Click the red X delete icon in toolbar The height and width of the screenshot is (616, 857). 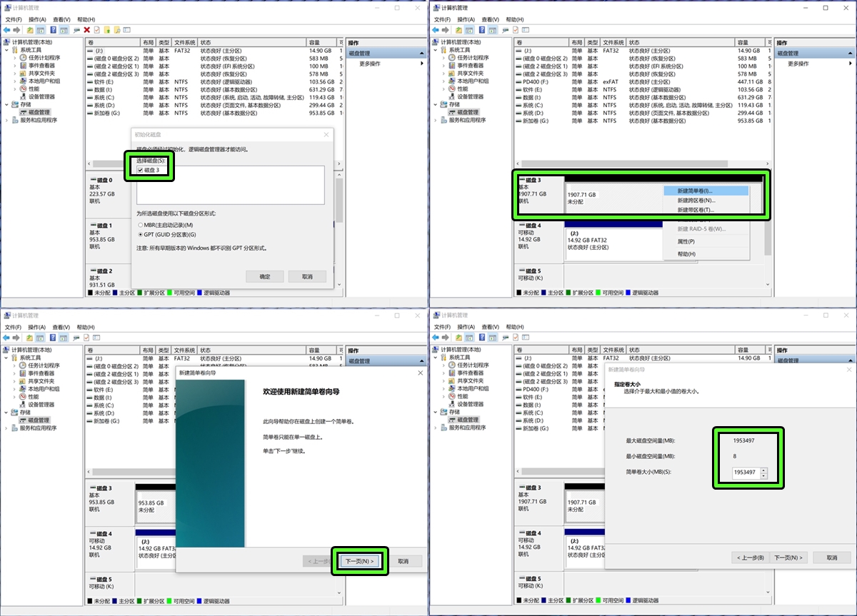coord(86,30)
